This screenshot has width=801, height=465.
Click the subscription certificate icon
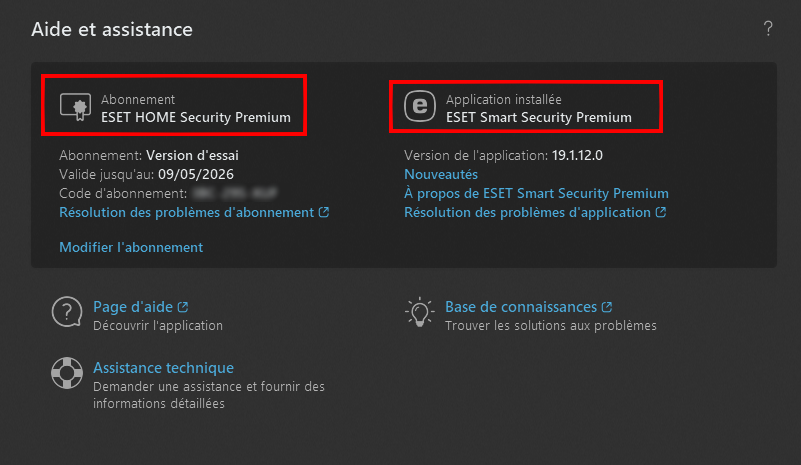point(75,107)
